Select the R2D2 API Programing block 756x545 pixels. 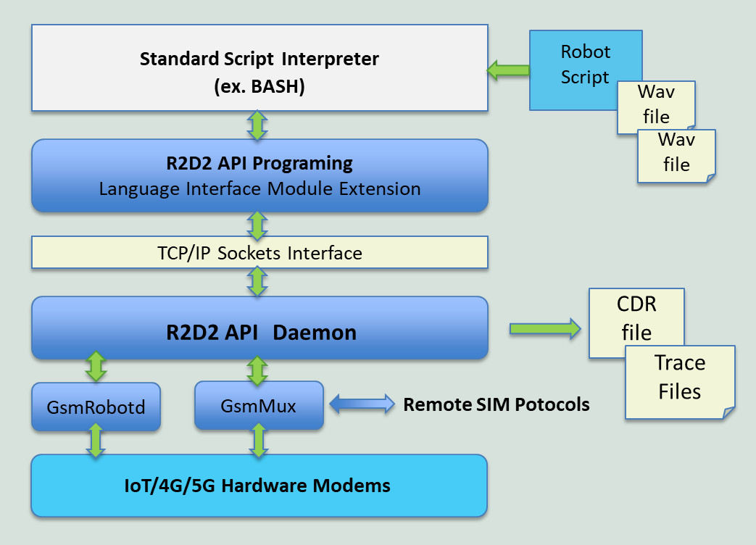[259, 176]
